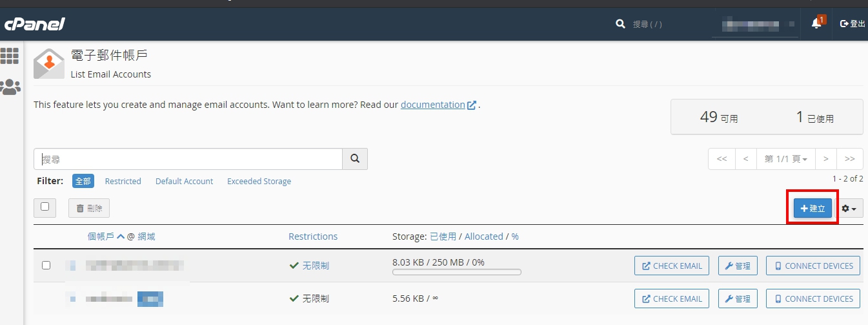Open the notifications bell icon
This screenshot has height=325, width=868.
(x=816, y=24)
